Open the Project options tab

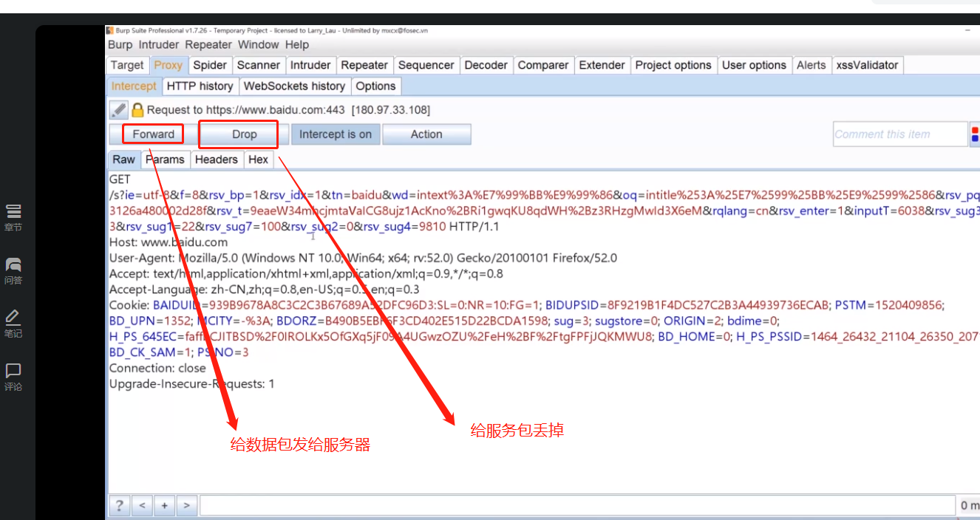point(673,65)
